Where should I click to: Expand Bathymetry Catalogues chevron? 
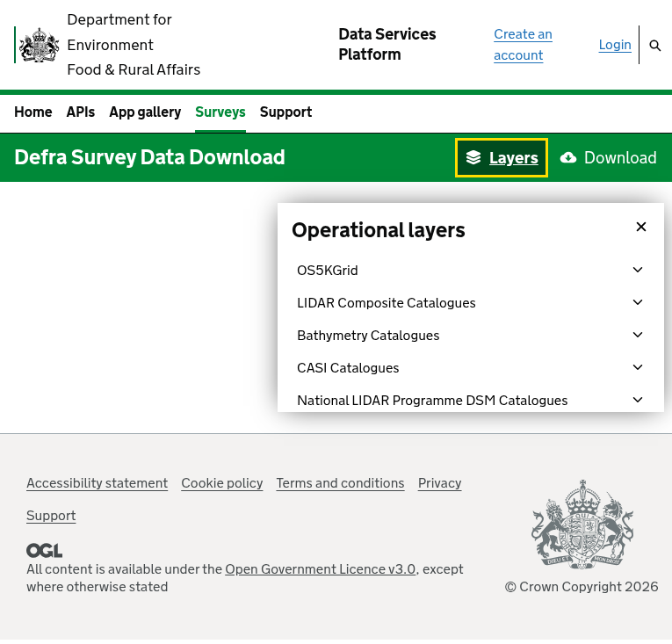pos(638,335)
